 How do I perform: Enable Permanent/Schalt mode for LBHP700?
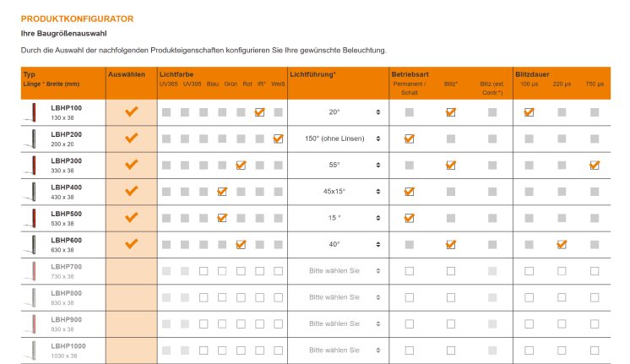(x=410, y=271)
